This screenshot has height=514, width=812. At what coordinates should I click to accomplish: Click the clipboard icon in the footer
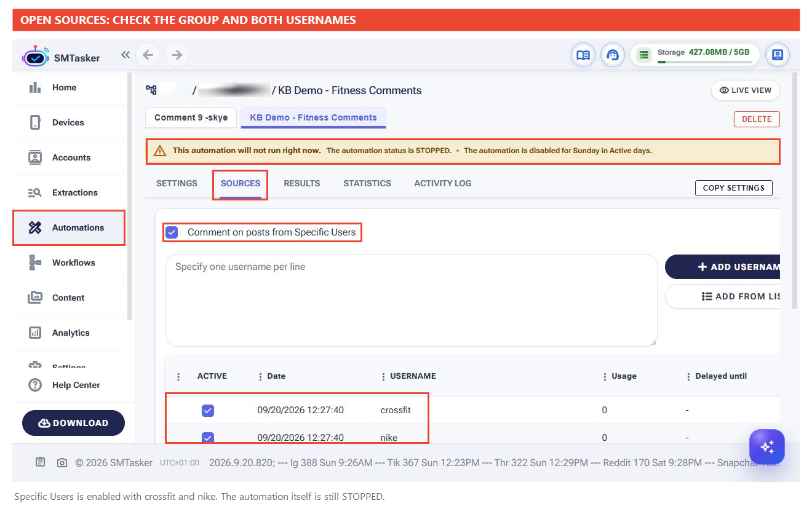[x=41, y=462]
